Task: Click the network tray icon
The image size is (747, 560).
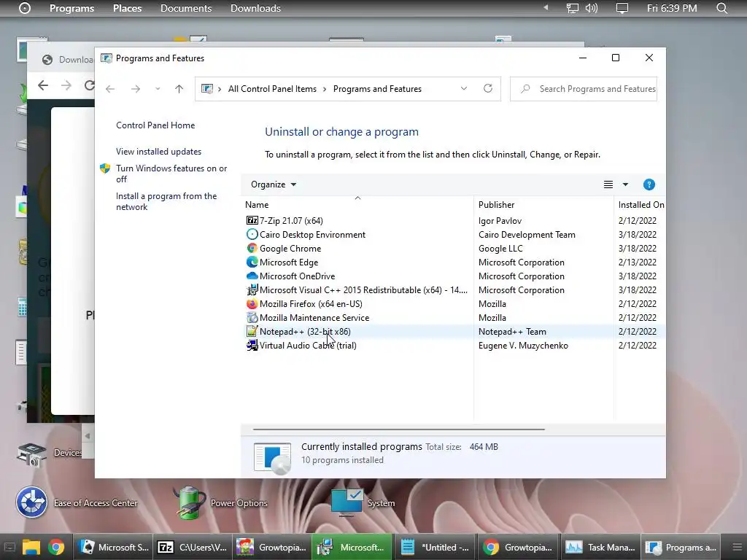Action: 572,8
